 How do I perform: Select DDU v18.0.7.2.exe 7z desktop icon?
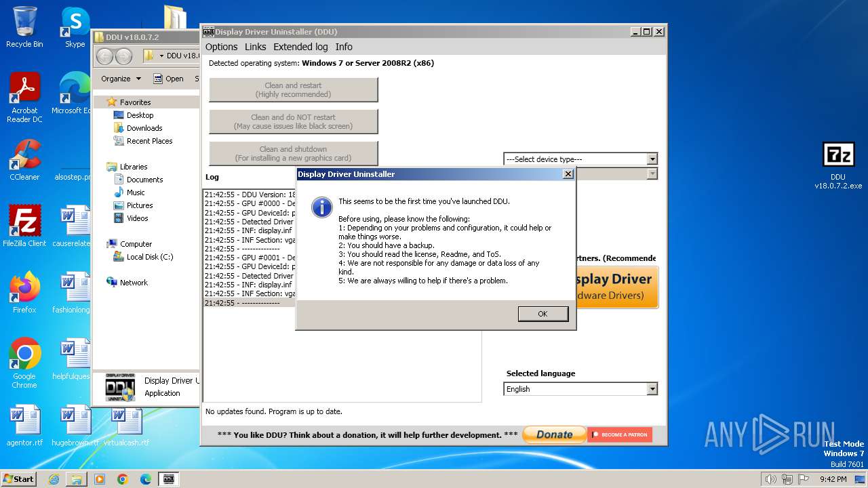coord(838,166)
